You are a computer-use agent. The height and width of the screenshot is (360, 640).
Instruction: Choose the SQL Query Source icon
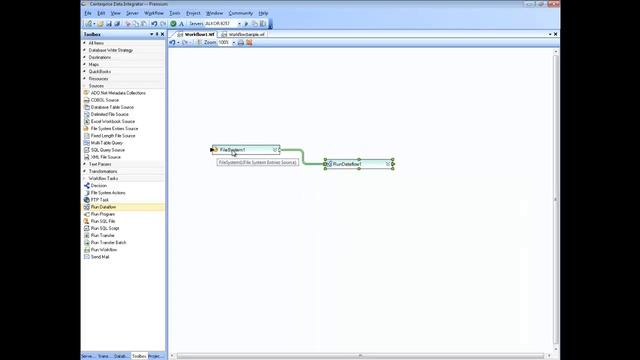(87, 150)
